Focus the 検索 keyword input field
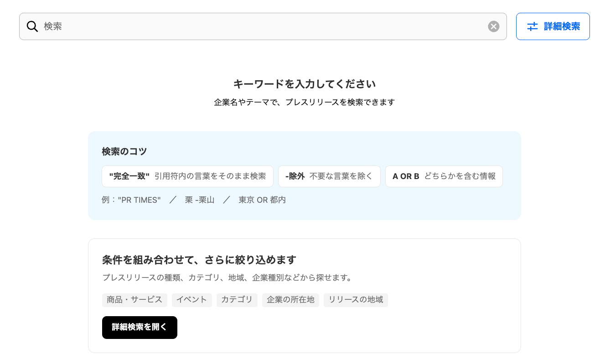Image resolution: width=610 pixels, height=364 pixels. [x=263, y=26]
